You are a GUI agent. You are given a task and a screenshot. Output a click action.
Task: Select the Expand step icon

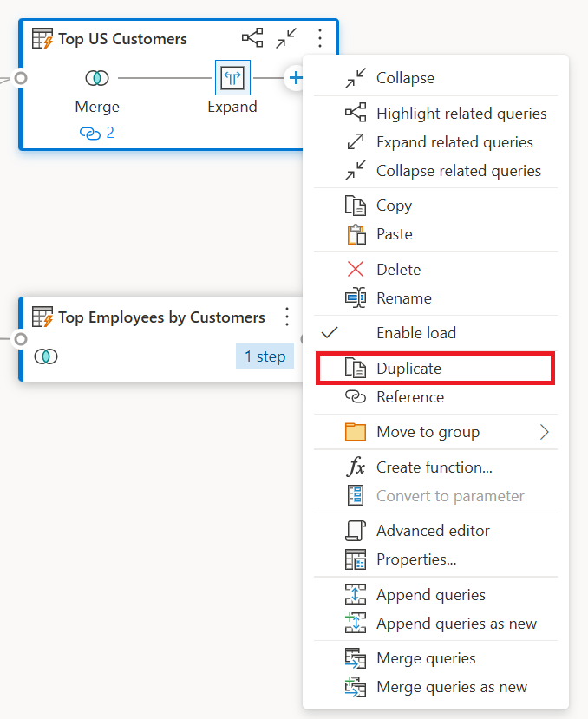[x=232, y=77]
